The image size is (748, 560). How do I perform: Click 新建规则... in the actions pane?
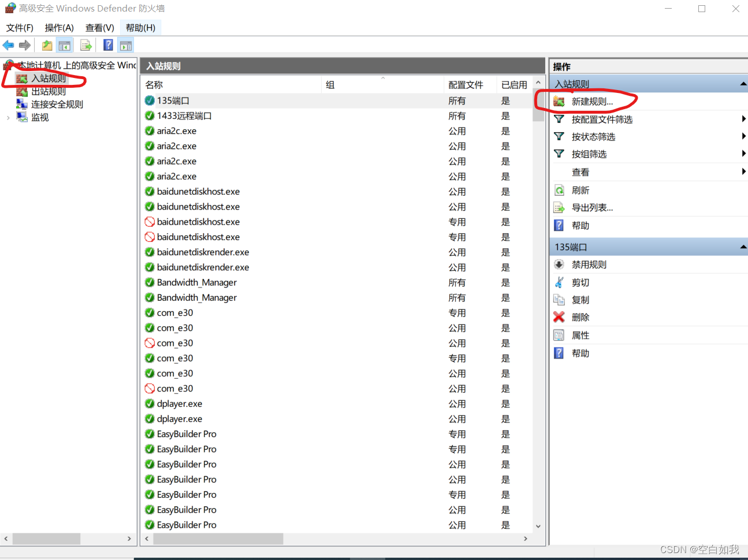pos(592,102)
